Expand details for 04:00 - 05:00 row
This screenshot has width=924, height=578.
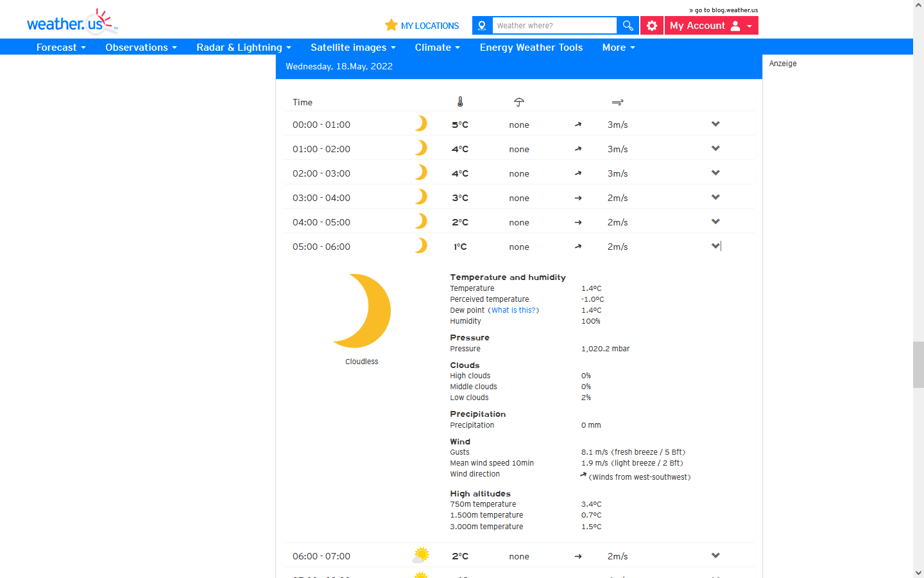(715, 222)
